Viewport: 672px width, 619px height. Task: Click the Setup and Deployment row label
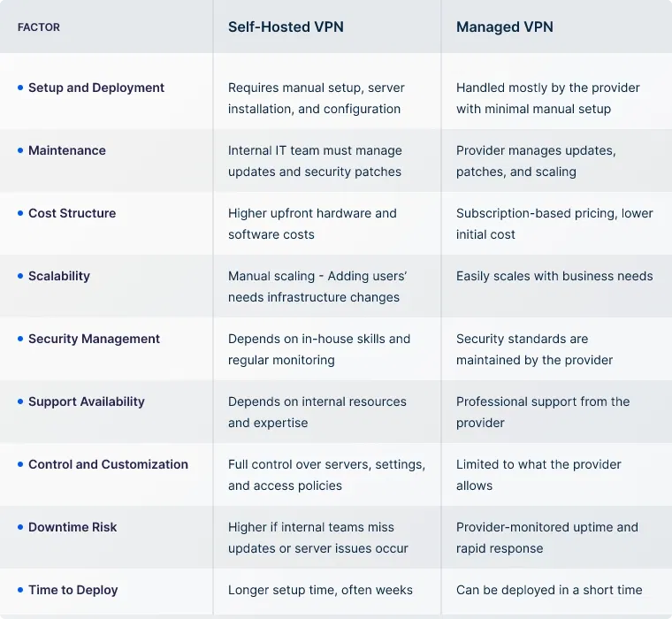[x=96, y=88]
